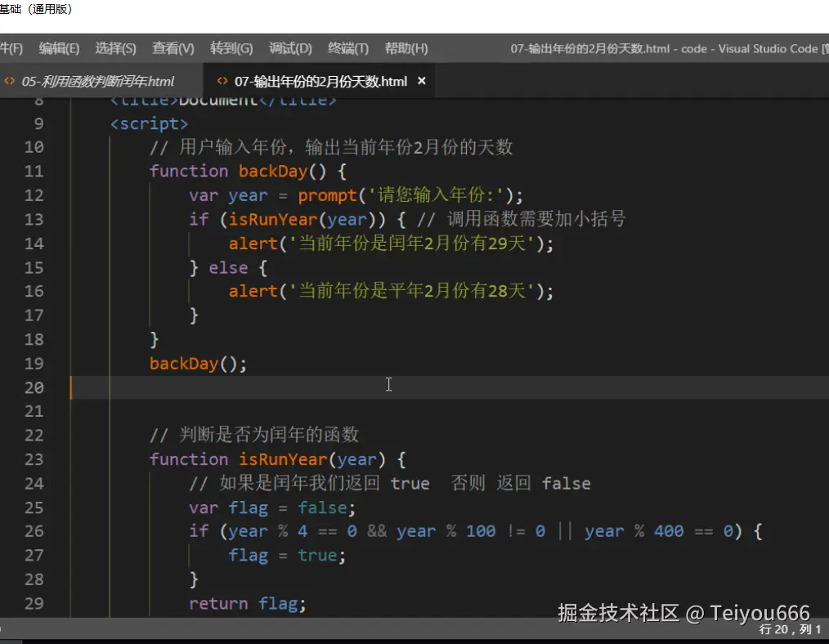Click the number 400 on line 26
This screenshot has width=829, height=644.
tap(669, 531)
